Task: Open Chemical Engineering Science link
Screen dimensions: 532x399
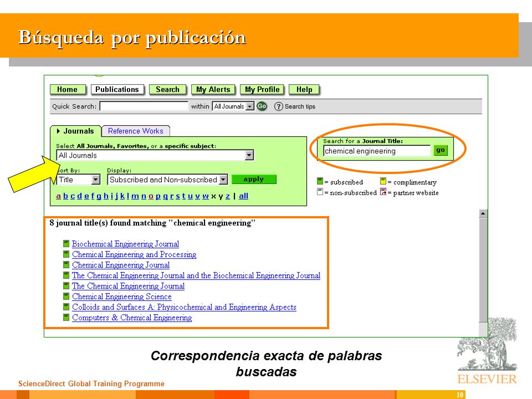Action: pos(122,296)
